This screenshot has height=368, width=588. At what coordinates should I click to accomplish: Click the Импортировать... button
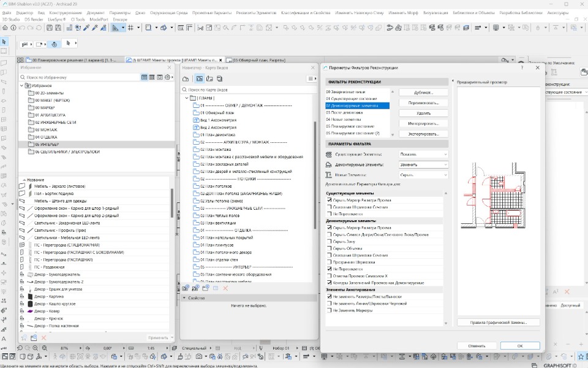click(x=423, y=123)
